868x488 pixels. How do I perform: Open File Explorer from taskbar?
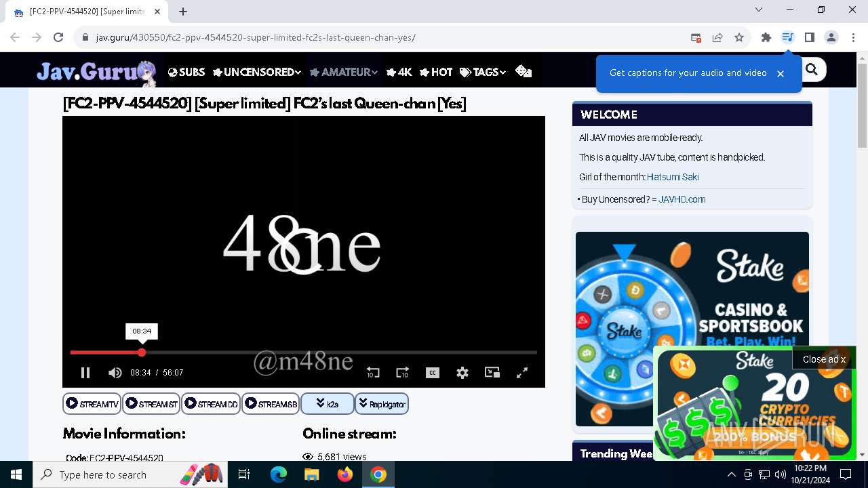click(x=311, y=474)
